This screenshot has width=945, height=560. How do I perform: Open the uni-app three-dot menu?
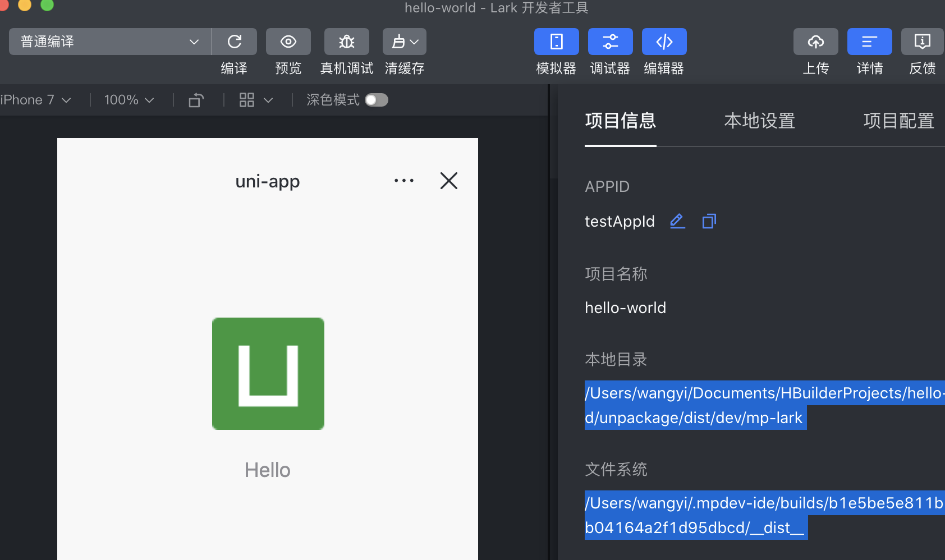click(403, 181)
